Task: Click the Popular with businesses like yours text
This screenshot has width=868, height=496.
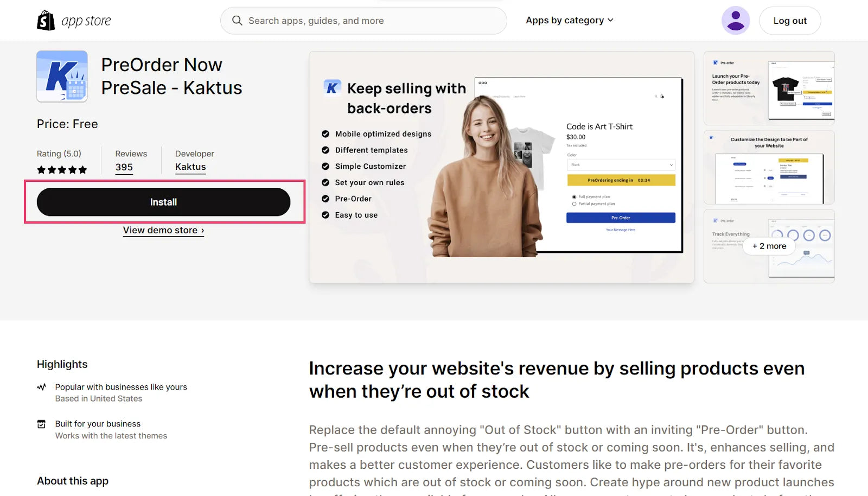Action: [121, 387]
